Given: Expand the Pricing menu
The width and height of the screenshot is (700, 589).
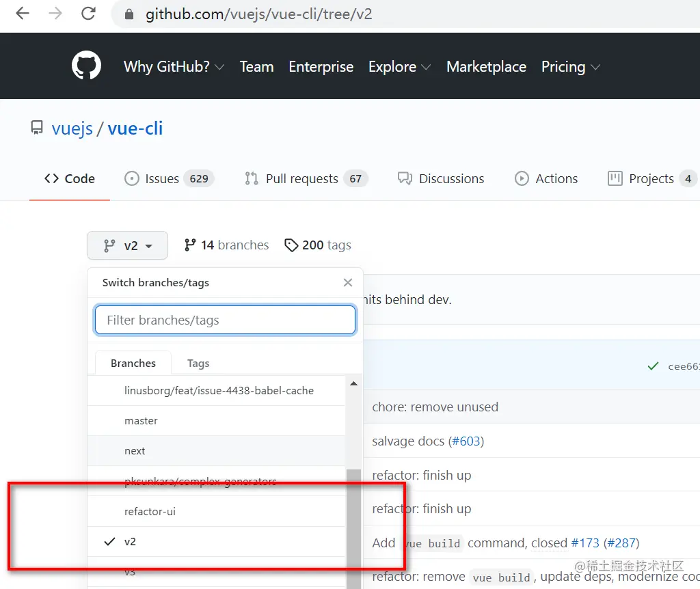Looking at the screenshot, I should coord(571,67).
